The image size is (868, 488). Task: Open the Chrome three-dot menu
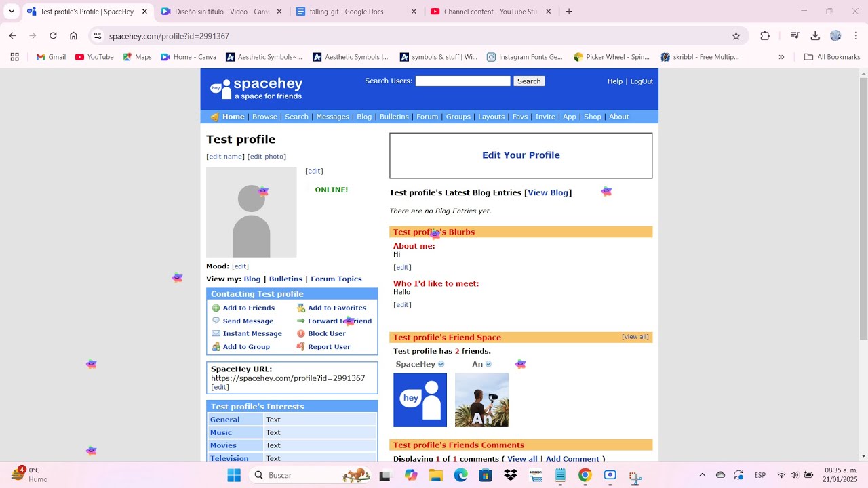tap(856, 36)
